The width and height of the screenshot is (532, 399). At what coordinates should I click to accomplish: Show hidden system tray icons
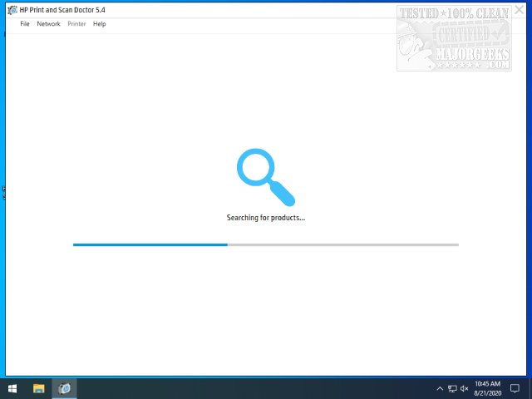tap(440, 388)
